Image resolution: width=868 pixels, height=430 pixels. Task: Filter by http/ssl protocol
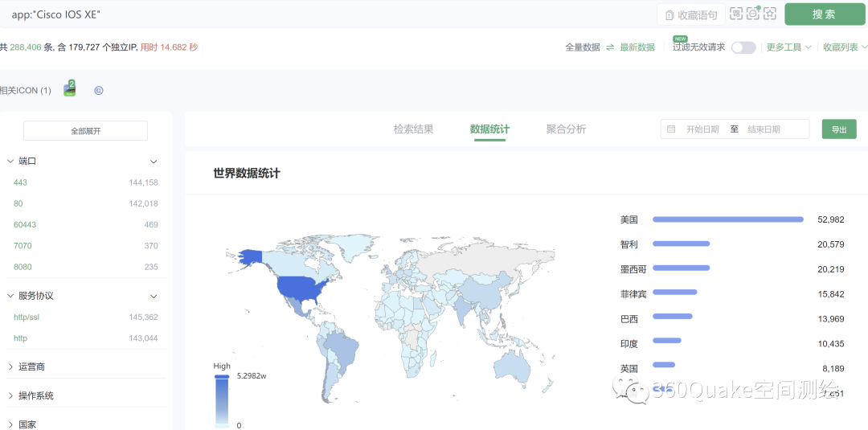click(x=27, y=317)
